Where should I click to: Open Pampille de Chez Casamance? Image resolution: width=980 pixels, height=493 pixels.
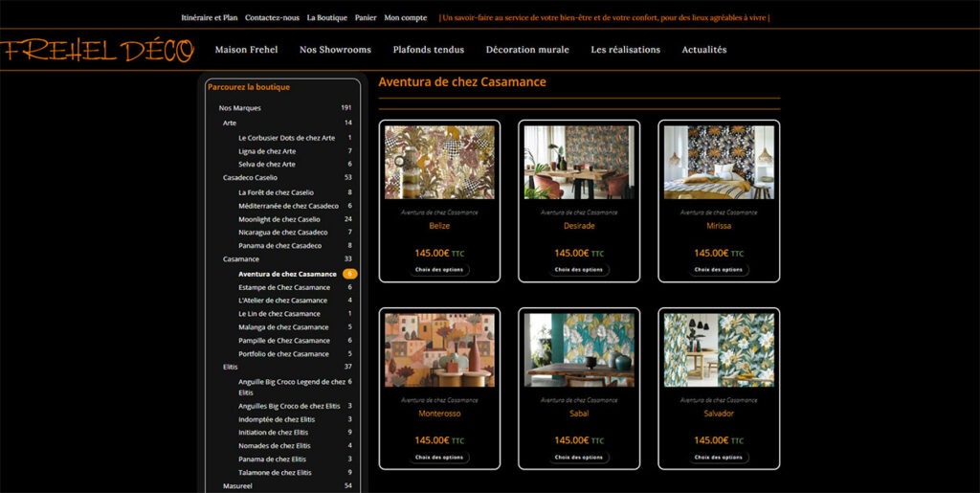click(284, 341)
